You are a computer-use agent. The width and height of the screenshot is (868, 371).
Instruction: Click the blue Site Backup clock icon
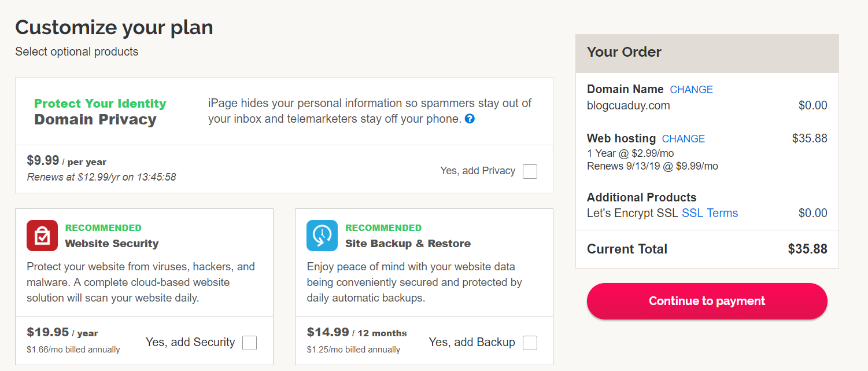click(x=322, y=236)
